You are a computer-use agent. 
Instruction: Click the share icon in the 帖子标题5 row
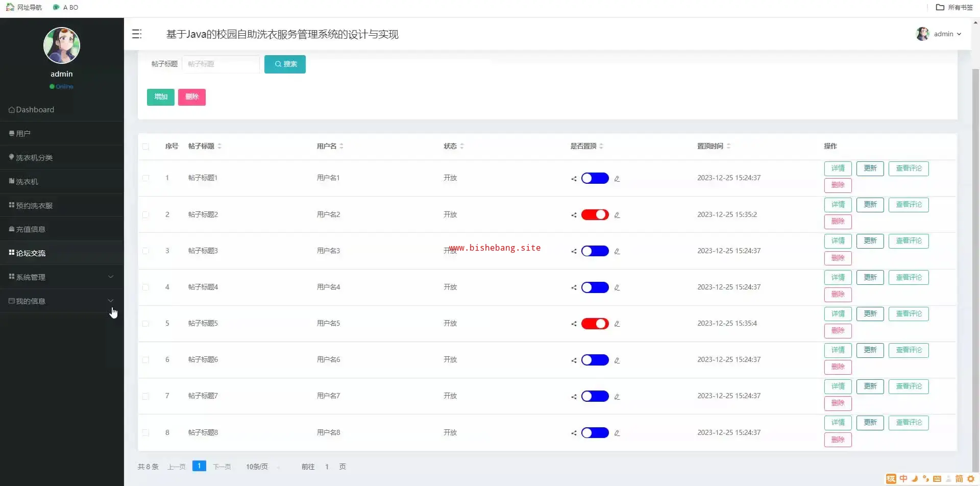pyautogui.click(x=574, y=324)
